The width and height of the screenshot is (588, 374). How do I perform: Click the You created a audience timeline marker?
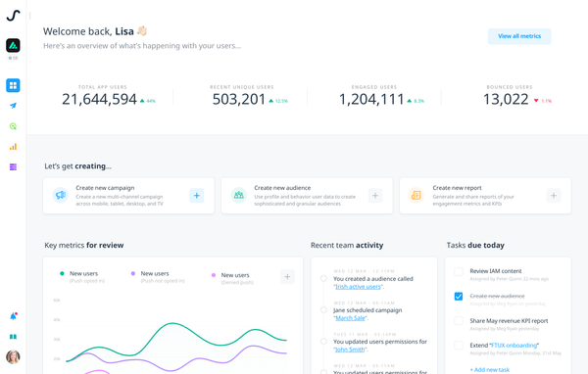(x=323, y=278)
